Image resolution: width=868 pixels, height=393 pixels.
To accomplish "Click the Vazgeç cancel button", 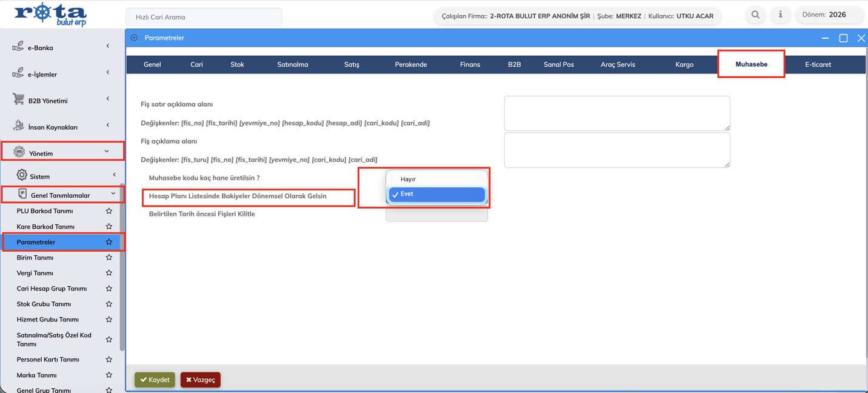I will coord(201,380).
